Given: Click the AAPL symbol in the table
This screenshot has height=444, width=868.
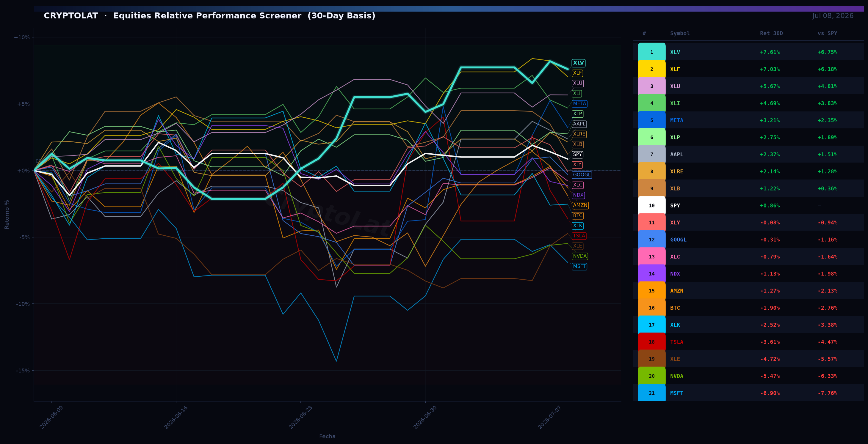Looking at the screenshot, I should point(677,155).
